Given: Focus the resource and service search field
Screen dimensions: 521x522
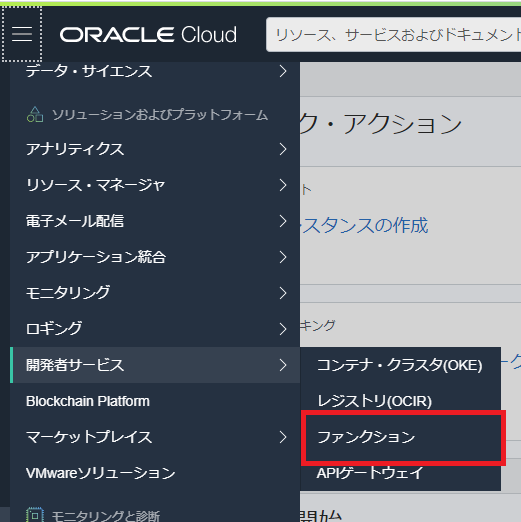Looking at the screenshot, I should pos(393,35).
